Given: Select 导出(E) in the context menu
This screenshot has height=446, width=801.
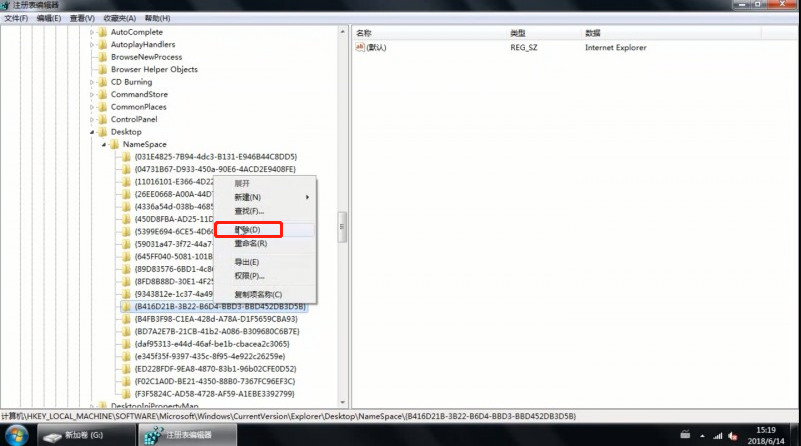Looking at the screenshot, I should 248,262.
